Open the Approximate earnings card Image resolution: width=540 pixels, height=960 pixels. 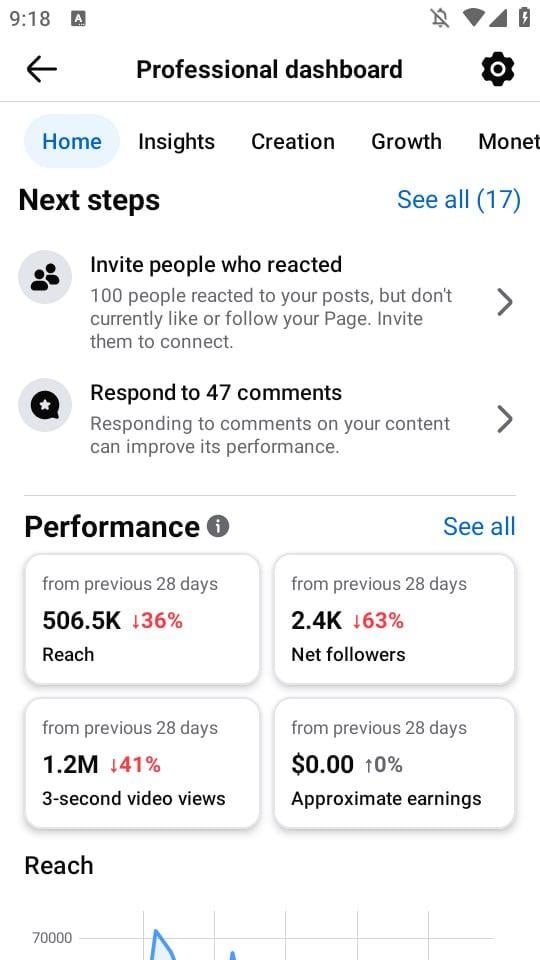[394, 763]
